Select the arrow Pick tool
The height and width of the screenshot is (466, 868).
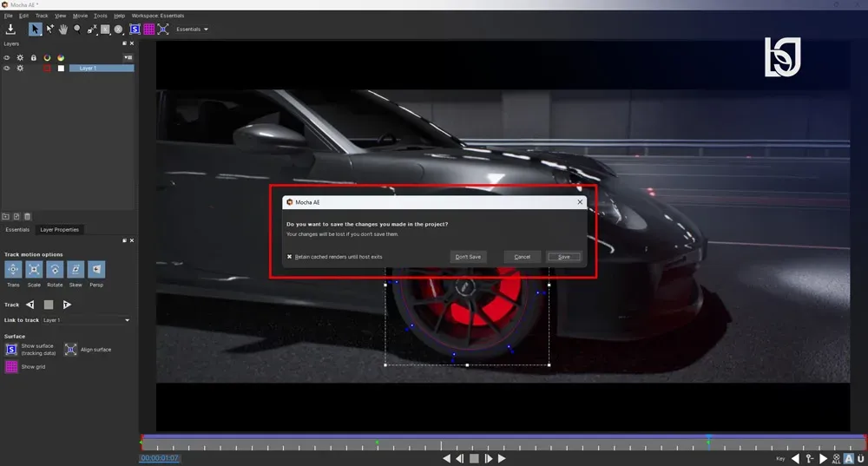(x=35, y=30)
